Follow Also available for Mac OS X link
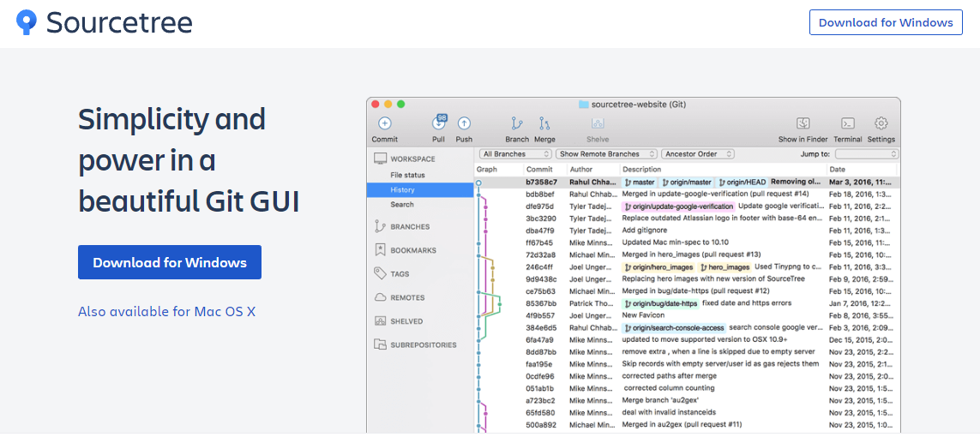This screenshot has width=980, height=443. 167,311
